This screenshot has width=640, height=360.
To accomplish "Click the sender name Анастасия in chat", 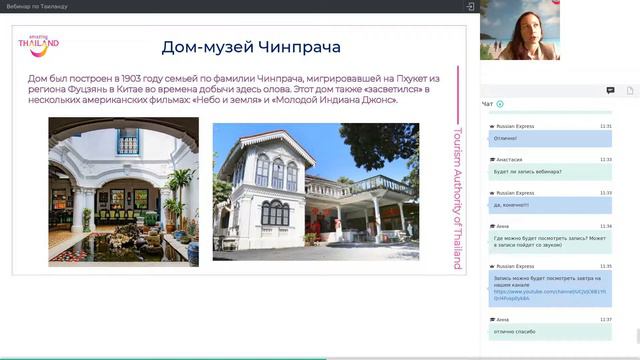I will pos(509,160).
